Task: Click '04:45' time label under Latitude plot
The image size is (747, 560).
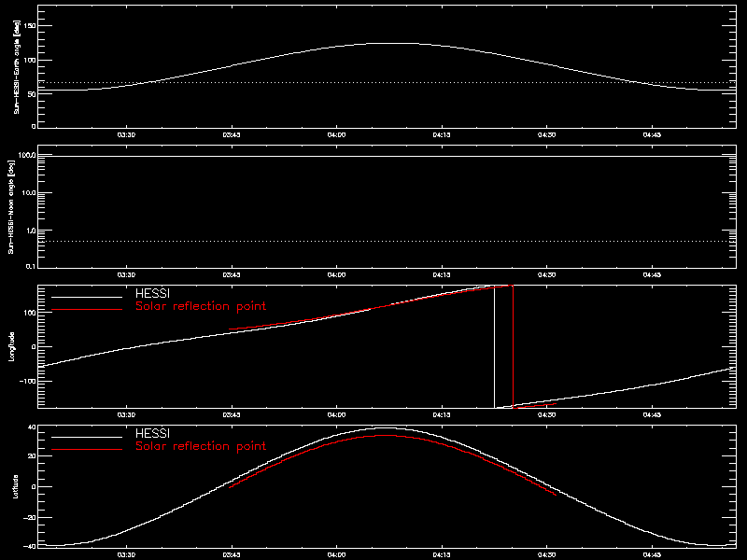Action: [652, 555]
